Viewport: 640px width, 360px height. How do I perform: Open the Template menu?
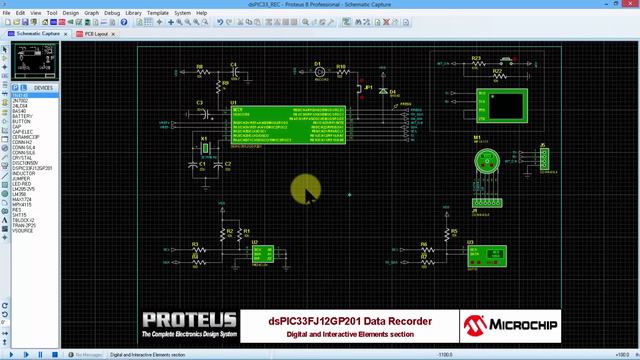[158, 13]
